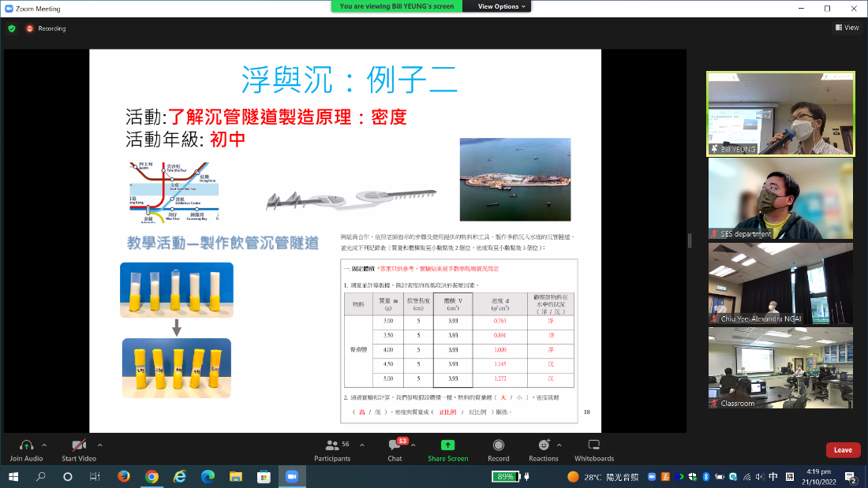The image size is (868, 488).
Task: Open the Participants panel
Action: point(332,445)
